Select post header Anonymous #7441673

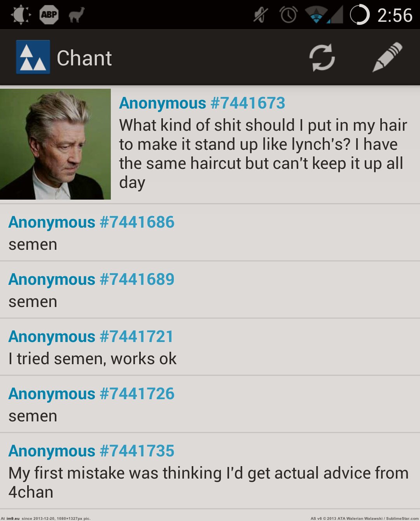(202, 103)
